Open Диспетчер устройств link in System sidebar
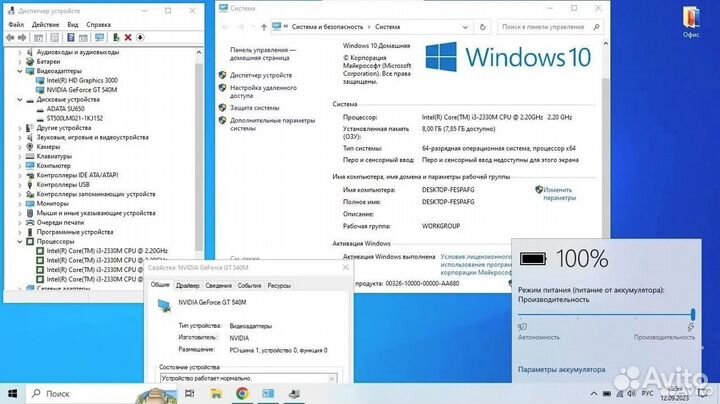This screenshot has width=720, height=404. point(261,75)
